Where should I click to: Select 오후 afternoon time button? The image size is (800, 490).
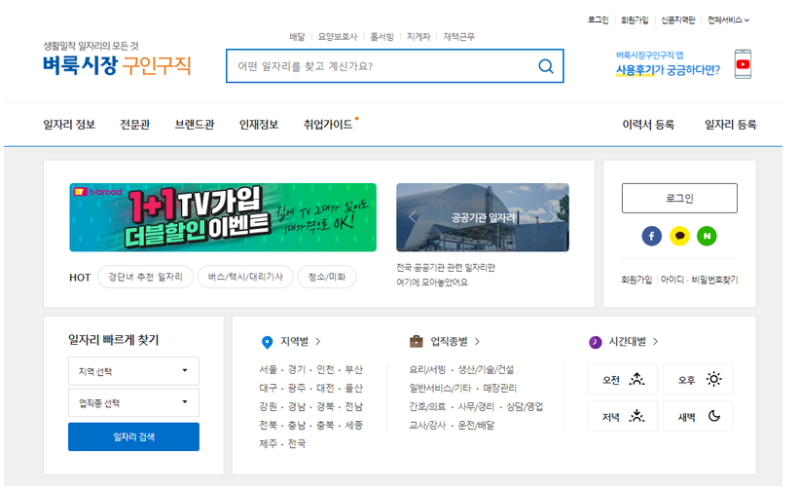[698, 379]
